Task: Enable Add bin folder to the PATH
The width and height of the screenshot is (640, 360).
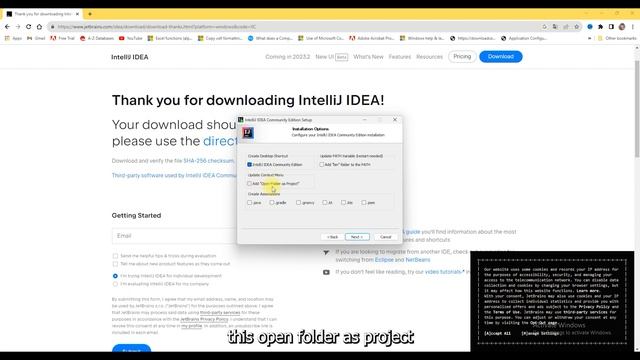Action: pos(322,164)
